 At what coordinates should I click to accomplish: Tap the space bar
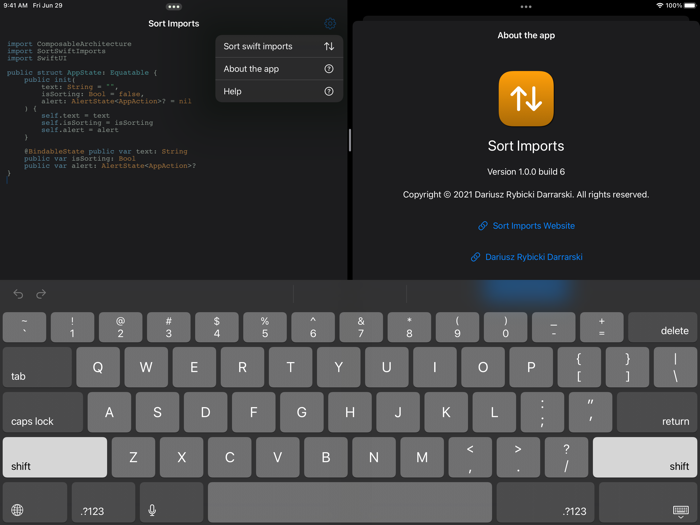(x=350, y=502)
